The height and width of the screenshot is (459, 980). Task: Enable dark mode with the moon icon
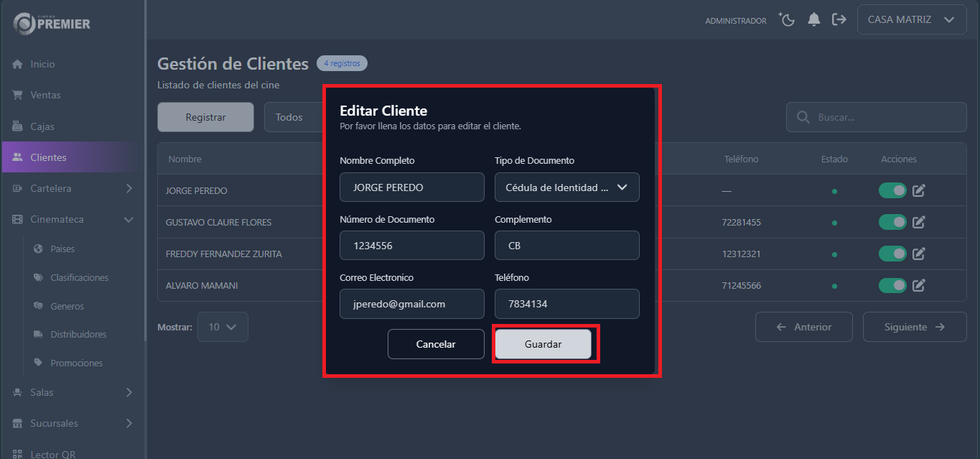(787, 19)
